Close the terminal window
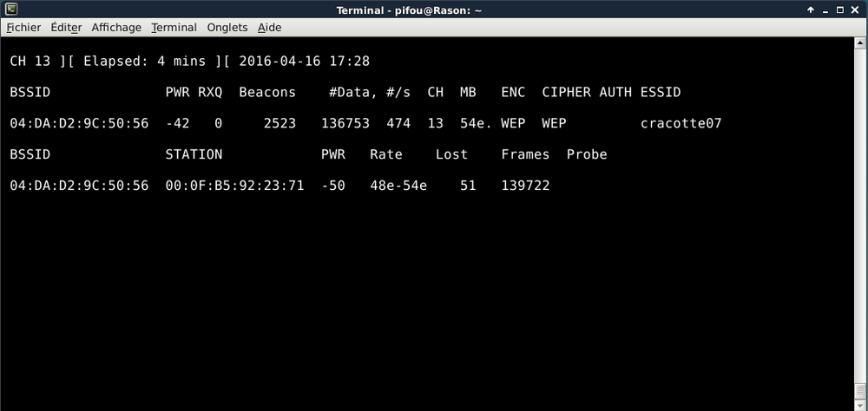The image size is (868, 411). (856, 10)
